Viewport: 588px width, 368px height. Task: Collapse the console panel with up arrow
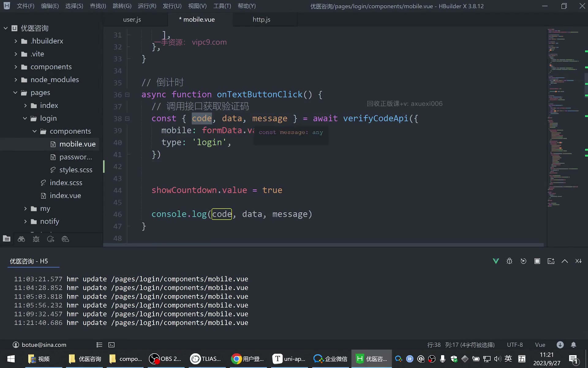tap(565, 261)
